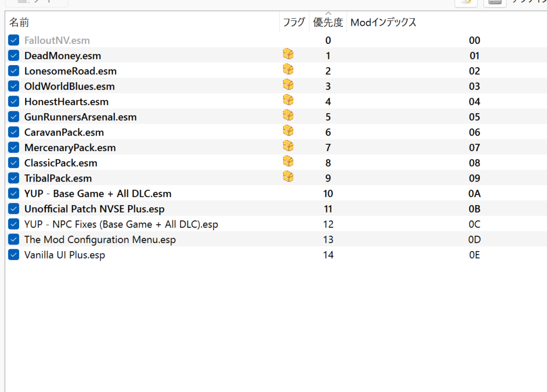547x392 pixels.
Task: Toggle the Unofficial Patch NVSE Plus.esp checkbox
Action: point(14,209)
